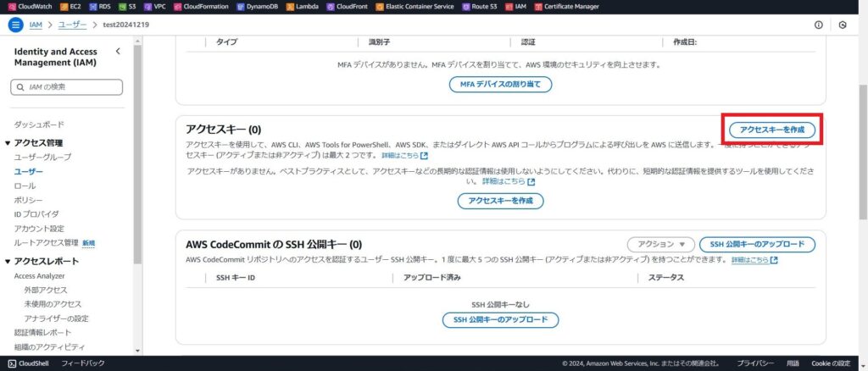The height and width of the screenshot is (371, 868).
Task: Select ユーザーグループ in the sidebar
Action: tap(42, 158)
